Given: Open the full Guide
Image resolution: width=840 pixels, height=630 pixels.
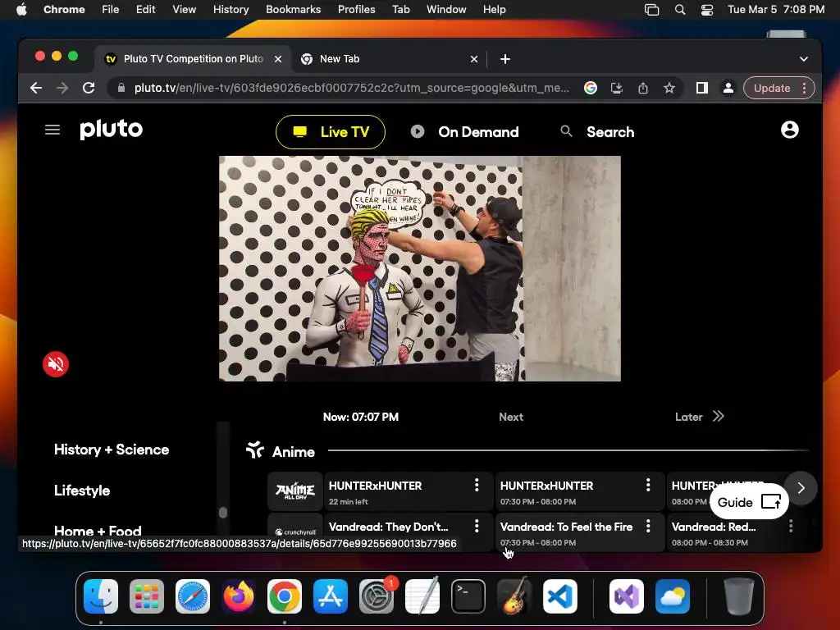Looking at the screenshot, I should coord(749,503).
